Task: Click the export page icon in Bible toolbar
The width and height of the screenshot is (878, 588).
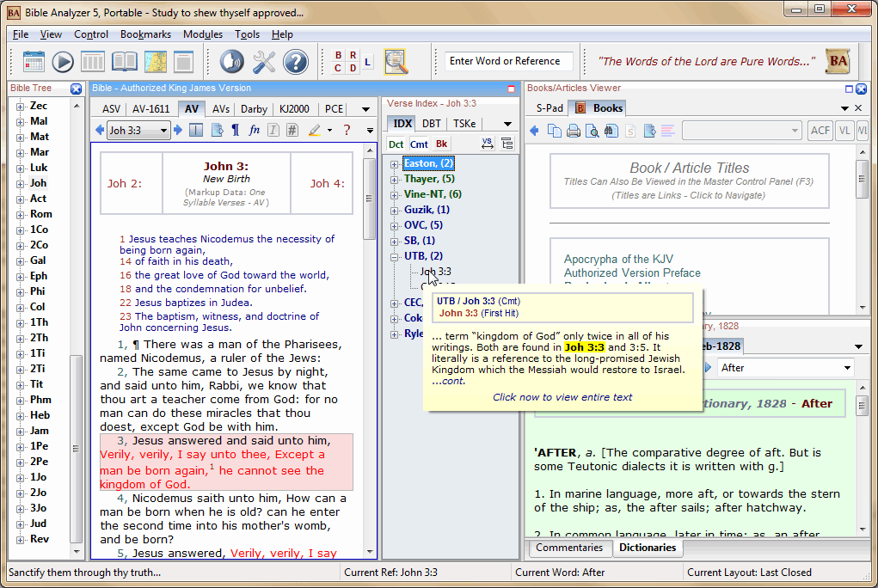Action: (x=218, y=131)
